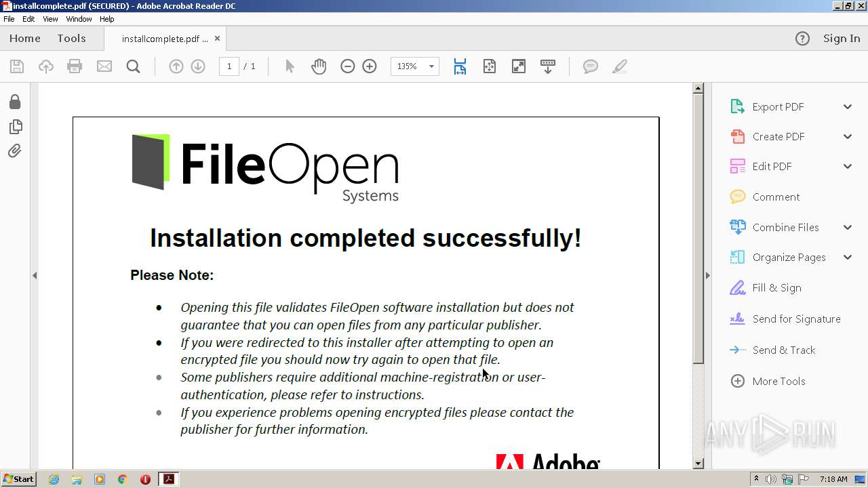
Task: Click Fit one full page icon
Action: (490, 66)
